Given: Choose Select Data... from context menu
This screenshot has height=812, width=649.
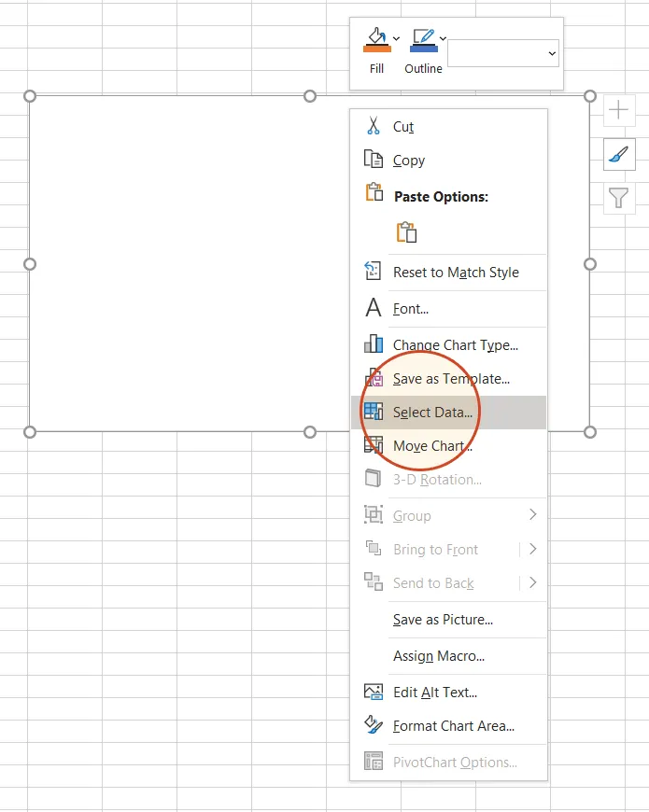Looking at the screenshot, I should point(432,412).
